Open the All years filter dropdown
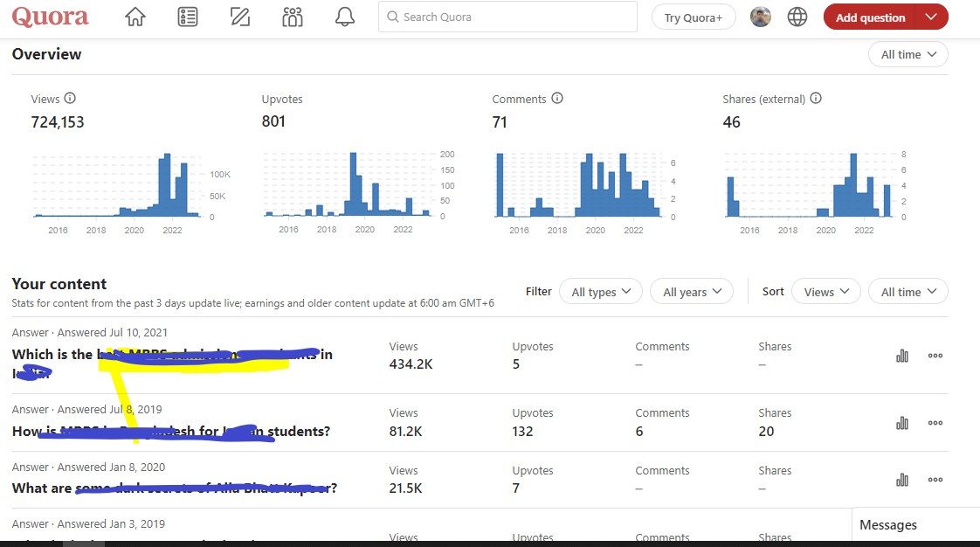980x547 pixels. click(x=692, y=292)
